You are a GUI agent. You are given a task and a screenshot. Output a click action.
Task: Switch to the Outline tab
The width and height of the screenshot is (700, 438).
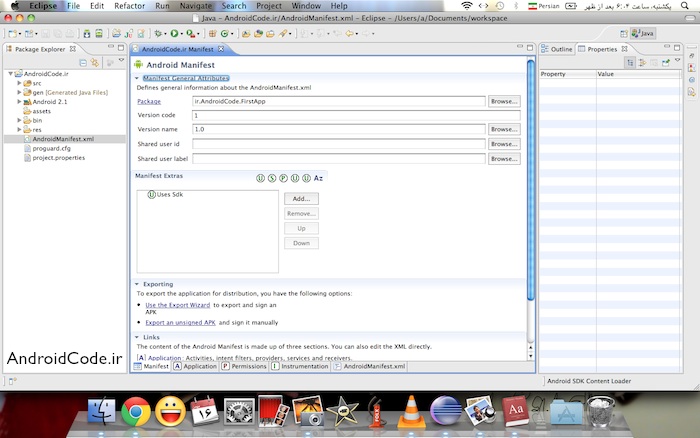point(560,49)
